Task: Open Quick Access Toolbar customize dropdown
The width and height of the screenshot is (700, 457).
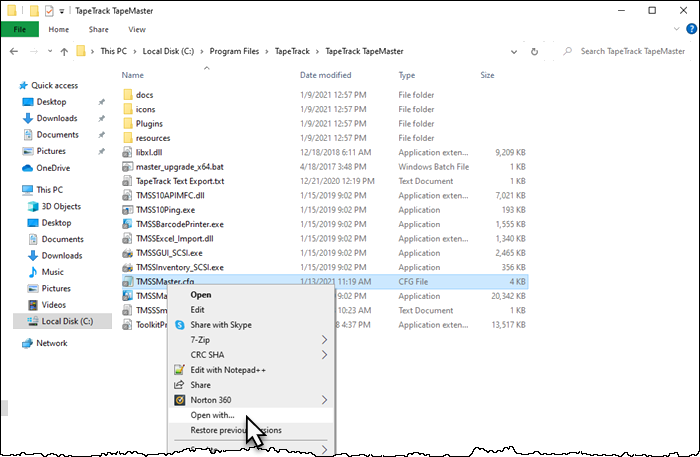Action: coord(62,11)
